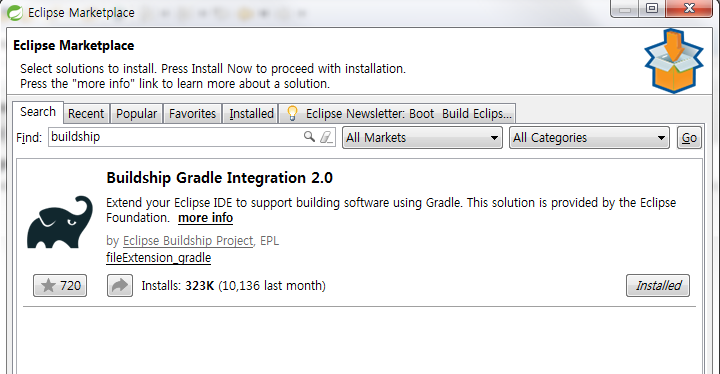
Task: Click the share arrow icon button
Action: (120, 285)
